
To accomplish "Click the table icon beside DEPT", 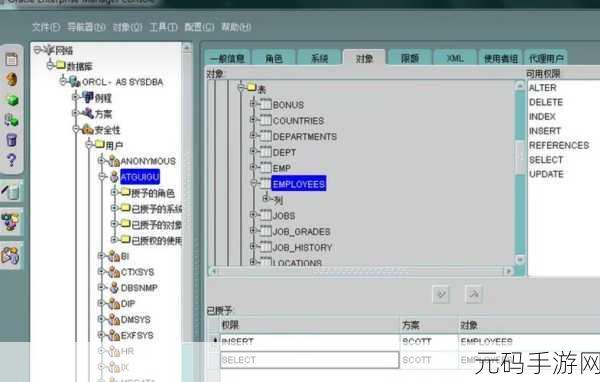I will [266, 152].
